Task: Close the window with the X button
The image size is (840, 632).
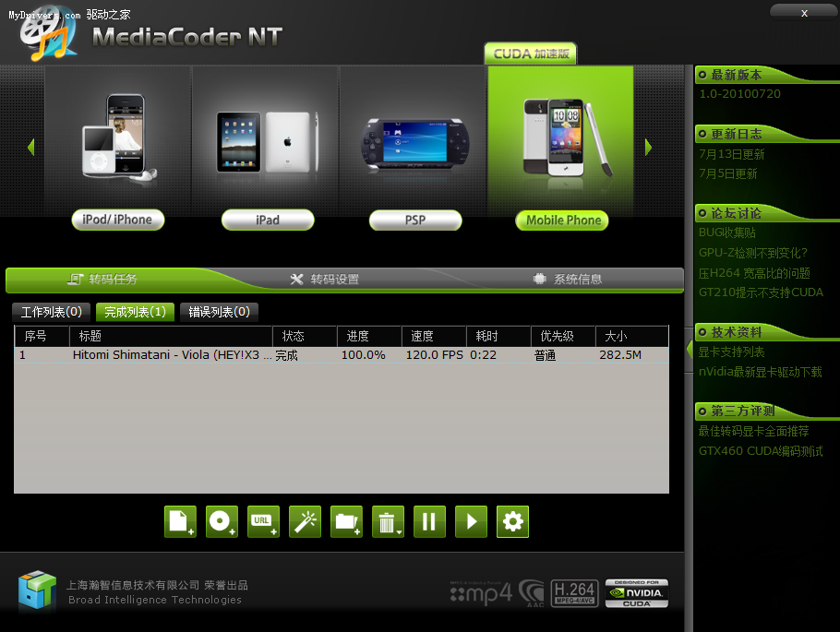Action: tap(804, 13)
